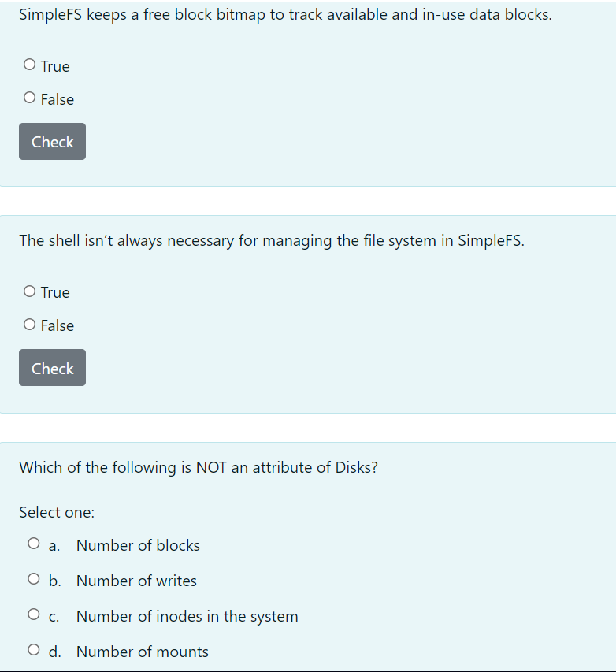Viewport: 616px width, 672px height.
Task: Select the writes option for the Disks question
Action: coord(33,578)
